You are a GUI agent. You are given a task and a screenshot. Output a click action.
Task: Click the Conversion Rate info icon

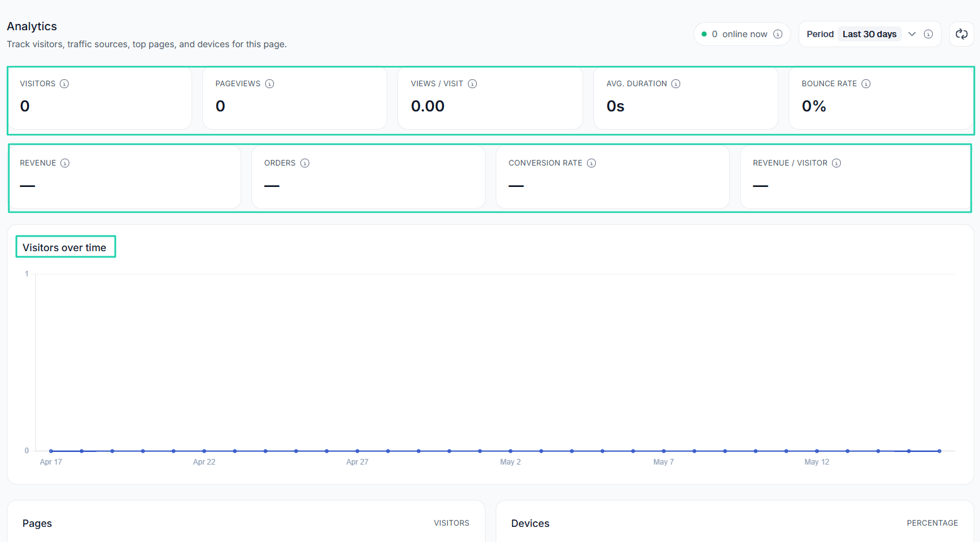click(591, 163)
